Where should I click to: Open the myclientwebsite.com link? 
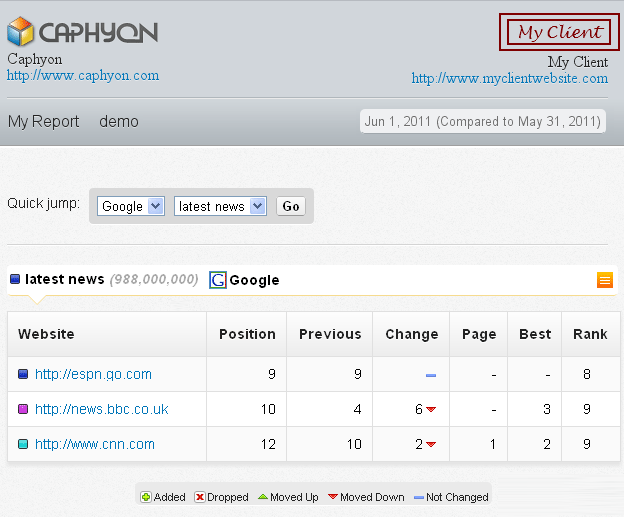coord(509,78)
